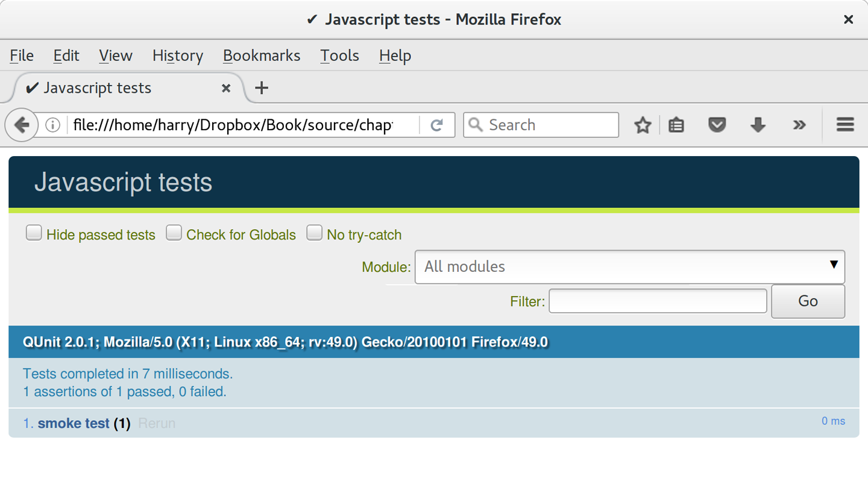Screen dimensions: 868x478
Task: Click the Rerun link for smoke test
Action: click(157, 424)
